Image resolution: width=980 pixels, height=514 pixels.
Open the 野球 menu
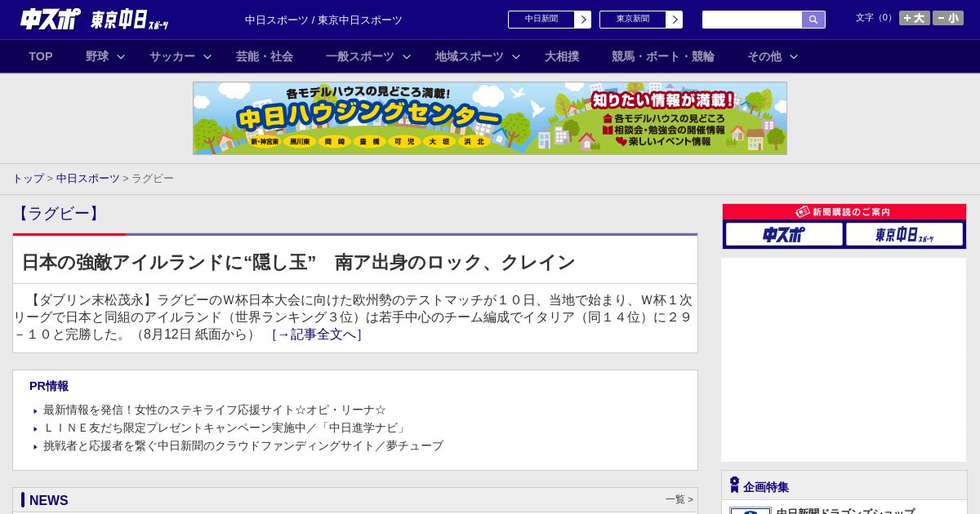click(x=97, y=56)
